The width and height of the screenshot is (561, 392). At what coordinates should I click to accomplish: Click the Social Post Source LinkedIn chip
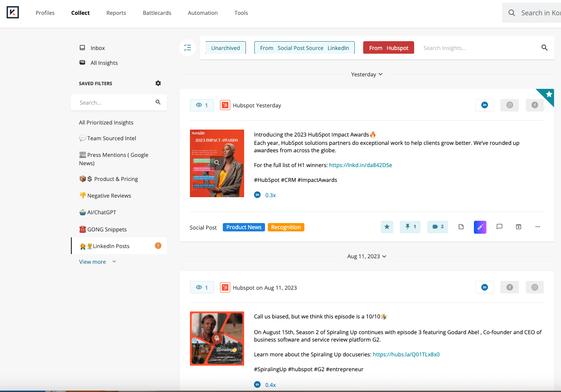304,48
